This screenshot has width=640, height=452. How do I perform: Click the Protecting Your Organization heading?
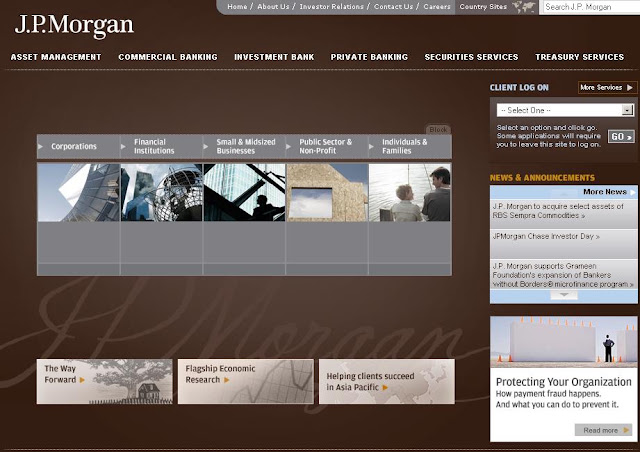(x=563, y=382)
